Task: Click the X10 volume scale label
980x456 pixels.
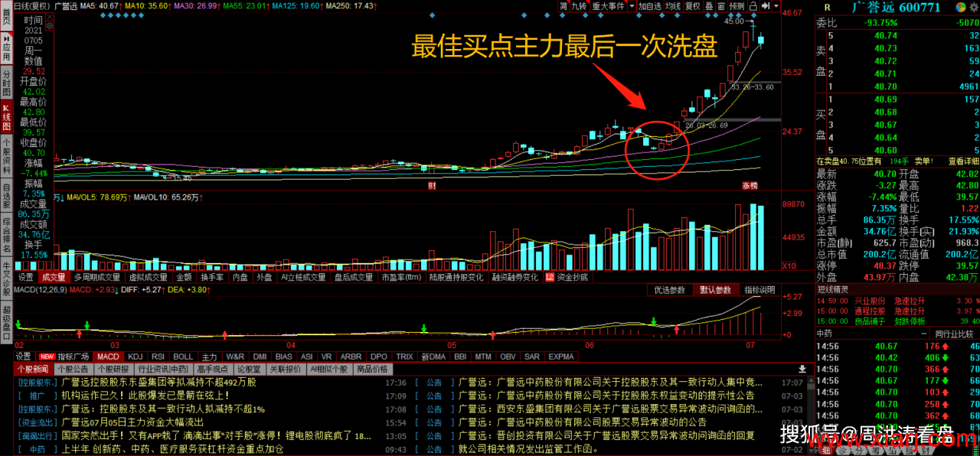Action: pos(789,265)
